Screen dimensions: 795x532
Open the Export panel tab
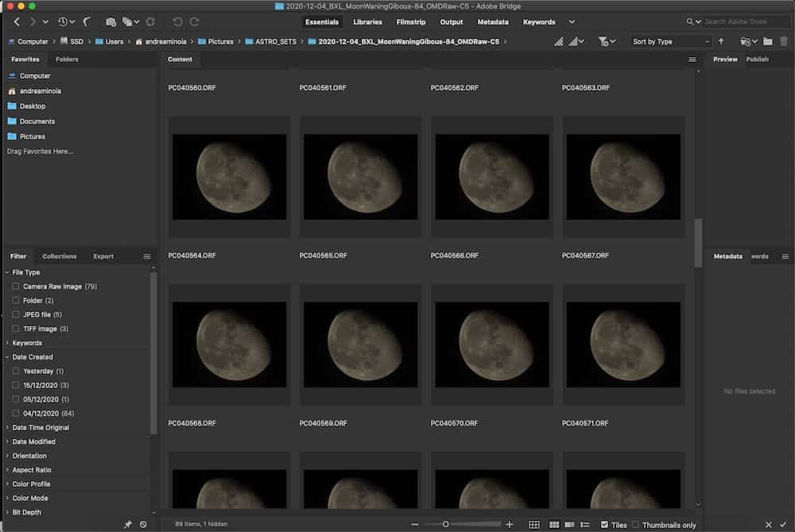point(103,257)
